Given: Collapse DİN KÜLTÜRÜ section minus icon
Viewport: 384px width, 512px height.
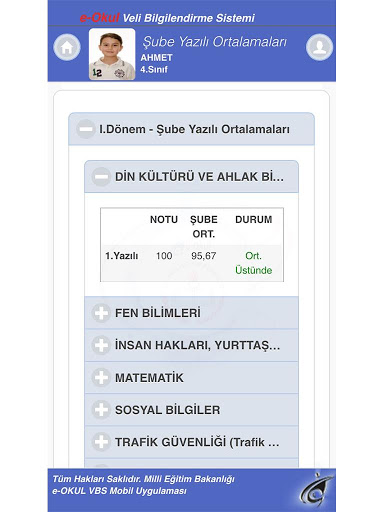Looking at the screenshot, I should [x=101, y=177].
